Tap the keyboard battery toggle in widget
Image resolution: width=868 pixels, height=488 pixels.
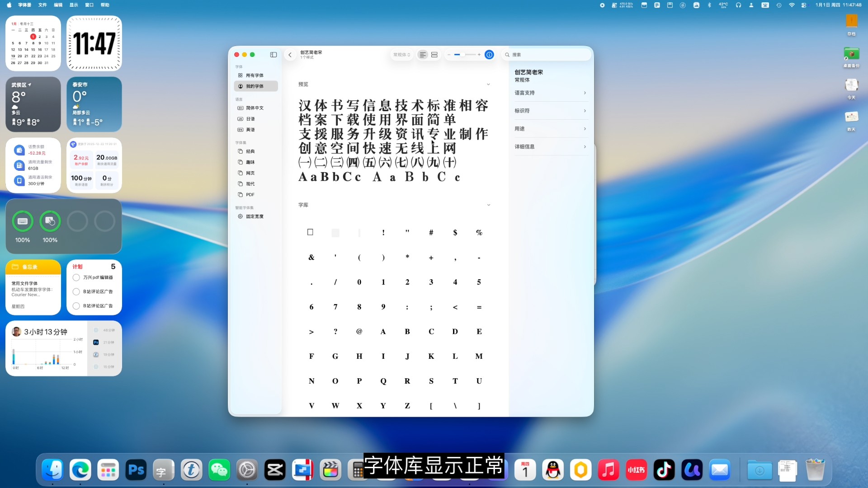click(x=22, y=221)
